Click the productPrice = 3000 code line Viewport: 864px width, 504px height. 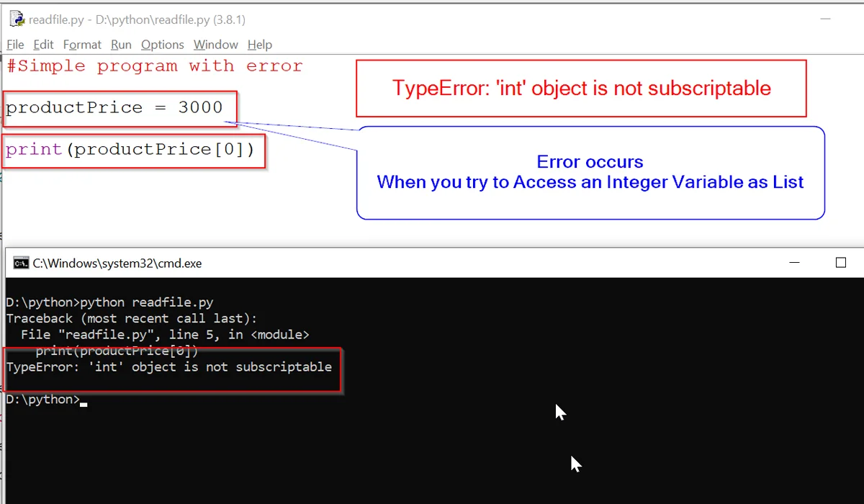(x=115, y=107)
